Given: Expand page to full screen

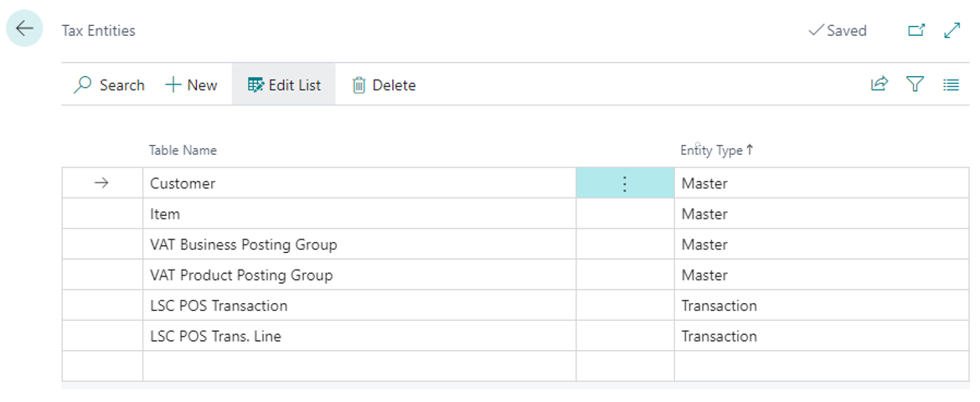Looking at the screenshot, I should click(x=952, y=30).
